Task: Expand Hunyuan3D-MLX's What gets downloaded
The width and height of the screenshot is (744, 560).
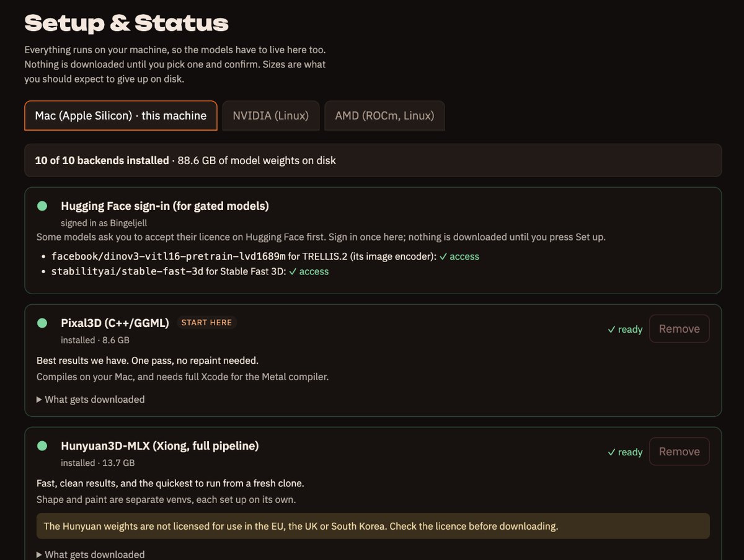Action: point(91,554)
